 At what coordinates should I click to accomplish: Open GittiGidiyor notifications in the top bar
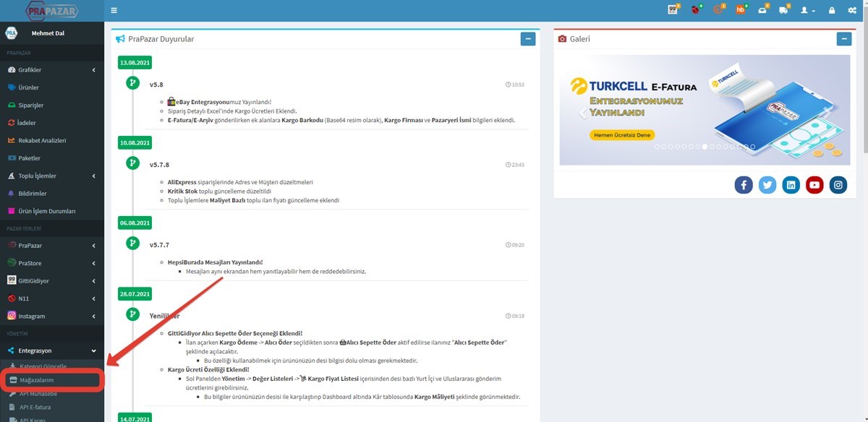click(x=673, y=10)
